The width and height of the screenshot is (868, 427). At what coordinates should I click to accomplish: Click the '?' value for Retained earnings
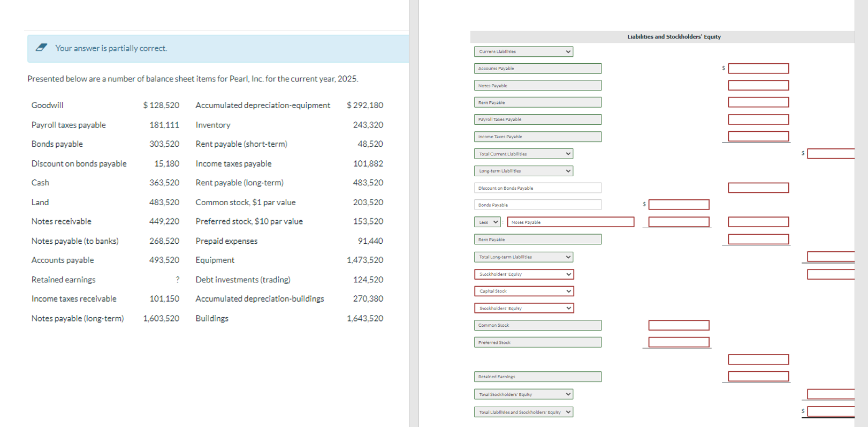[177, 280]
